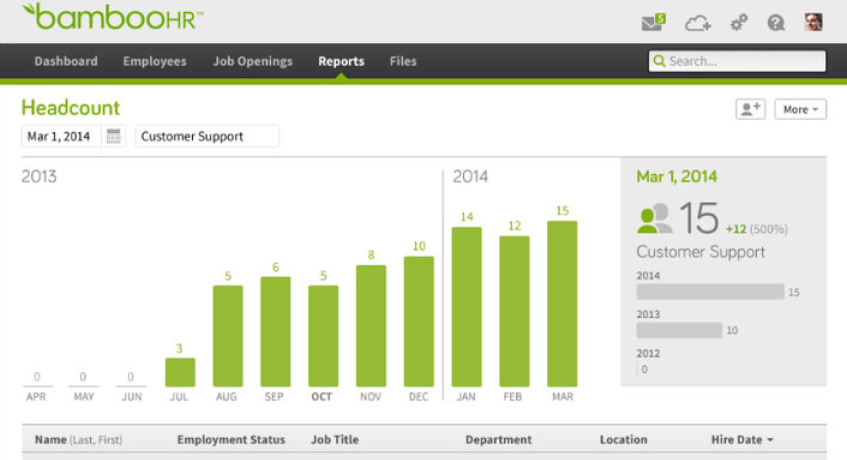Screen dimensions: 847x460
Task: Click the 2014 headcount comparison bar
Action: (710, 292)
